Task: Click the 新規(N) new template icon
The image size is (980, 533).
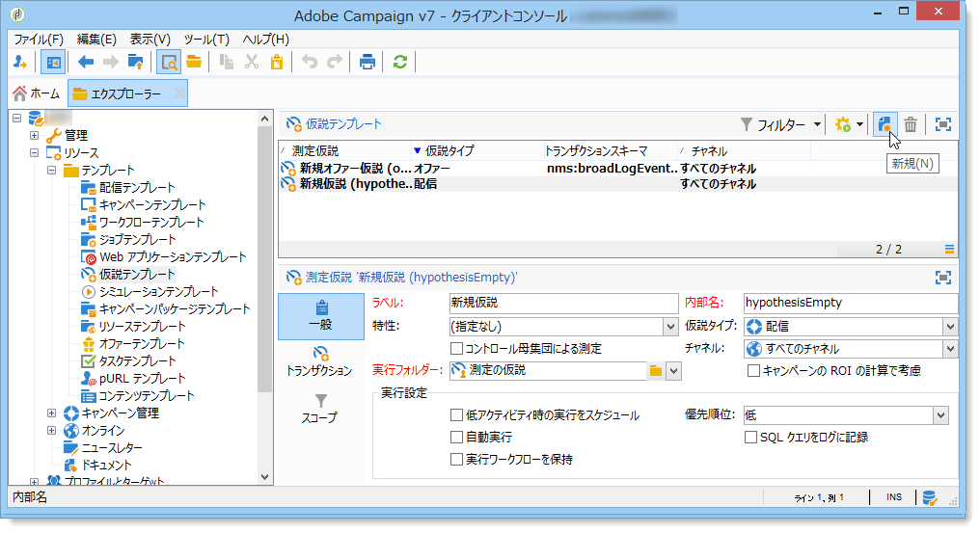Action: coord(885,124)
